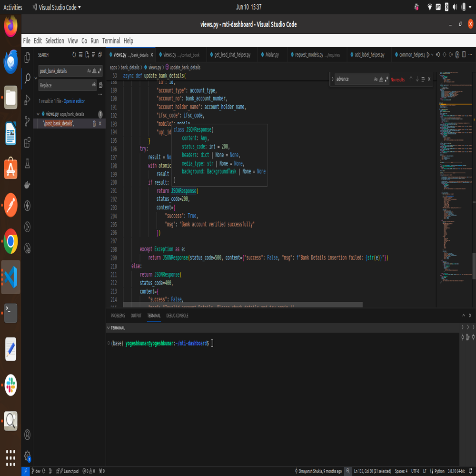The width and height of the screenshot is (476, 476).
Task: Switch to the PROBLEMS panel tab
Action: pos(118,316)
